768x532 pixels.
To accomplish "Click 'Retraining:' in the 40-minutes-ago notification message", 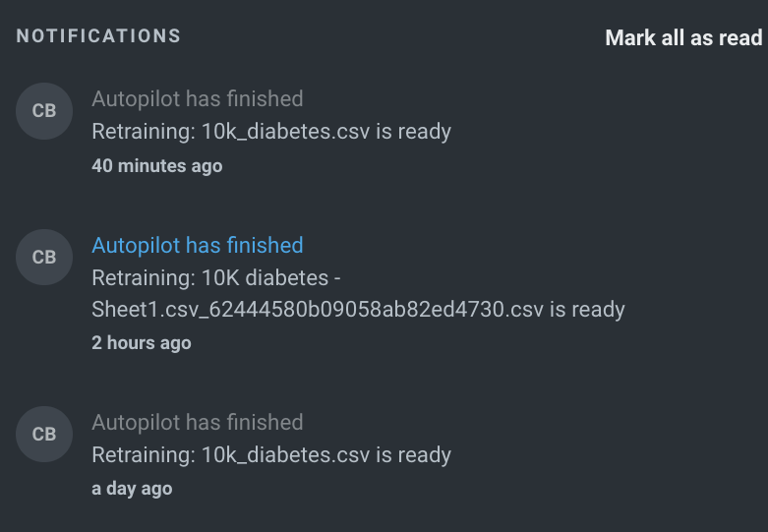I will click(143, 132).
